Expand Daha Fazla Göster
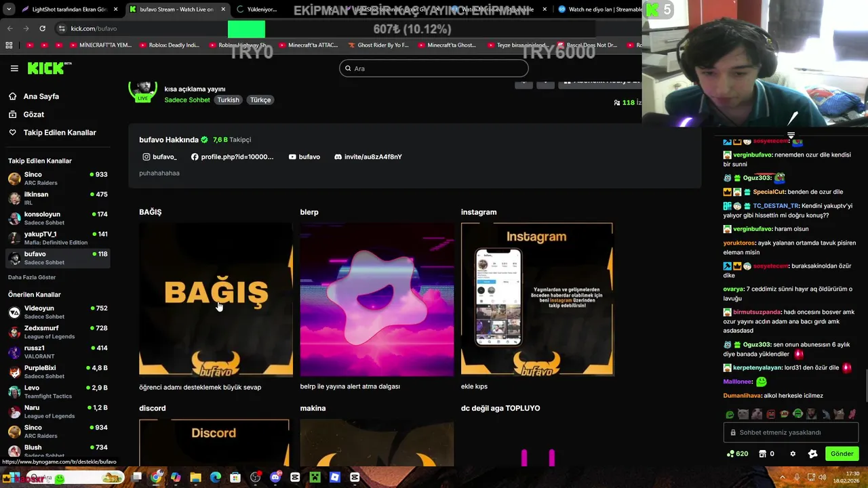Image resolution: width=868 pixels, height=488 pixels. [32, 277]
